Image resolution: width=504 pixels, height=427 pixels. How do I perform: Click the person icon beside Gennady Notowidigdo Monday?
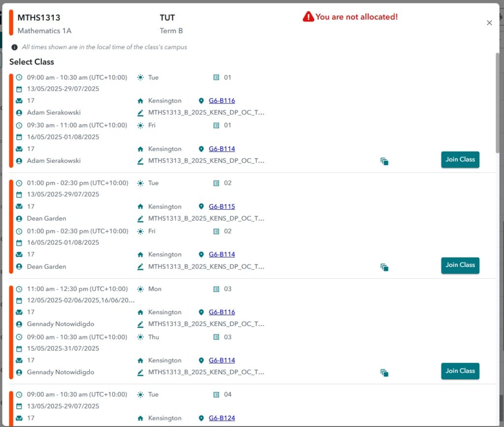point(19,325)
